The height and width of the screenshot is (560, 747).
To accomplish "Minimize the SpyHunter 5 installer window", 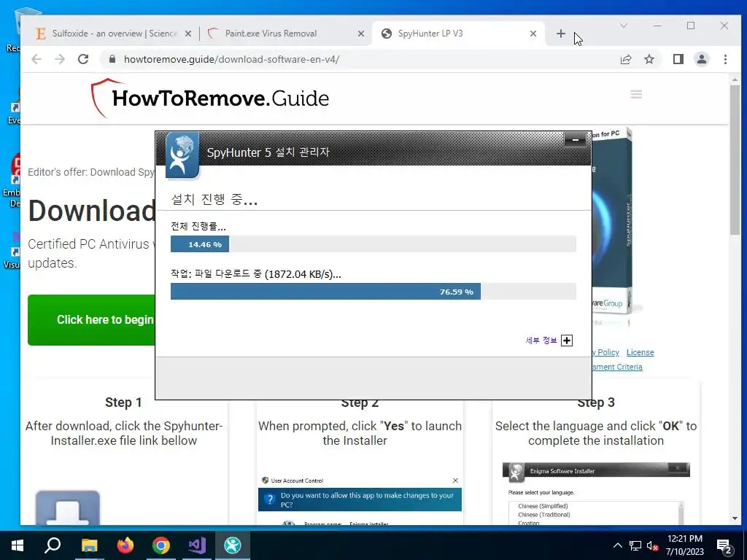I will [575, 140].
